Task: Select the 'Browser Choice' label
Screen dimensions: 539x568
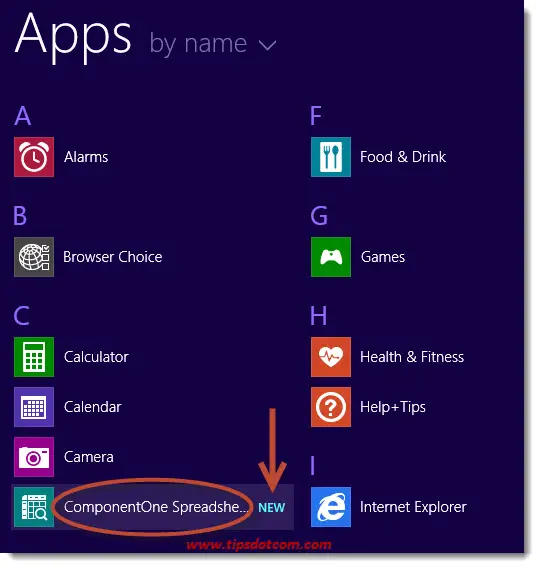Action: pyautogui.click(x=113, y=257)
